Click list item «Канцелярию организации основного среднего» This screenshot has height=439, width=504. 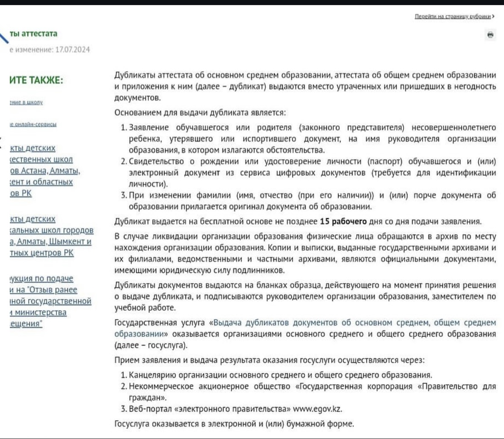click(x=280, y=375)
